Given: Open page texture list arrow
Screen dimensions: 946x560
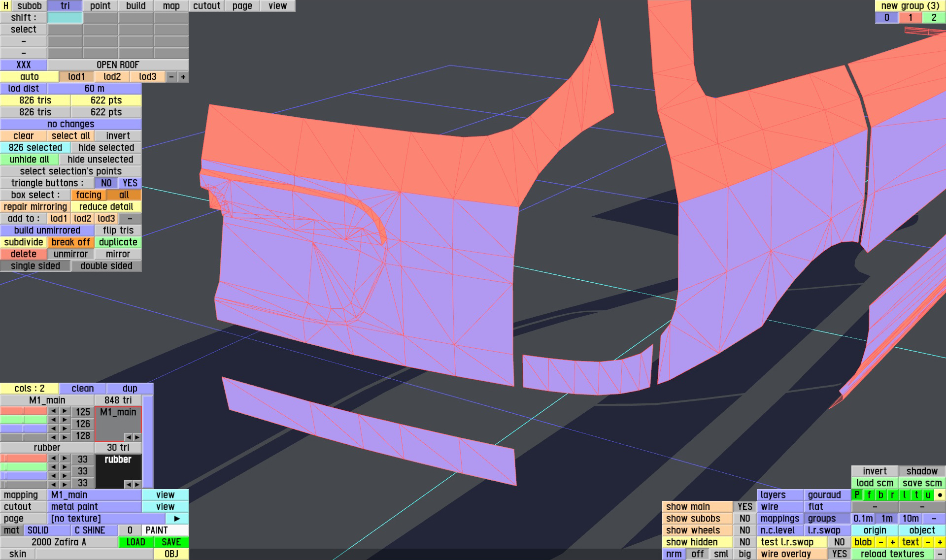Looking at the screenshot, I should click(x=177, y=519).
